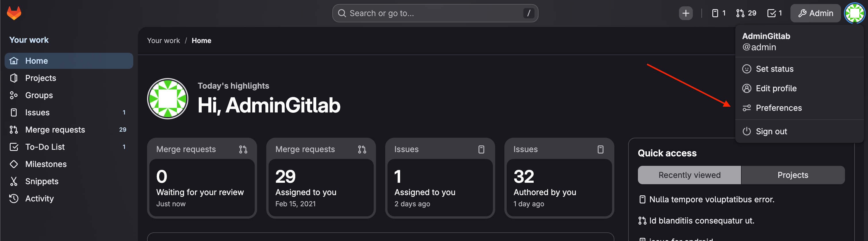Click the user avatar in top bar
Image resolution: width=868 pixels, height=241 pixels.
(854, 13)
